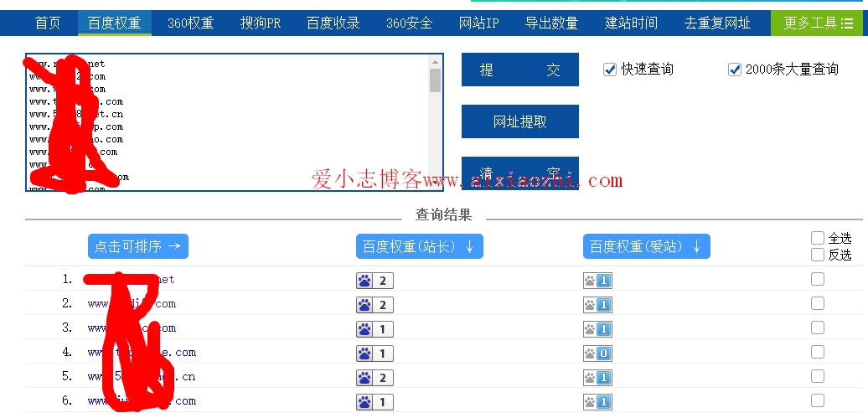Click the URL textarea scrollbar up arrow
Viewport: 868px width, 418px height.
coord(435,63)
